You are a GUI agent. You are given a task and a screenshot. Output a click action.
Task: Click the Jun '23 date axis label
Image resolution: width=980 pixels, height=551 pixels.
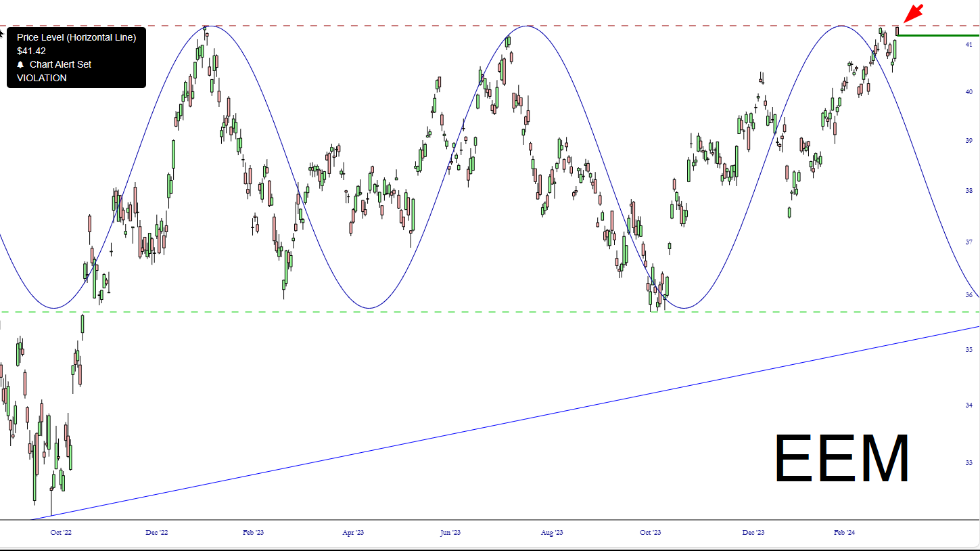(450, 533)
